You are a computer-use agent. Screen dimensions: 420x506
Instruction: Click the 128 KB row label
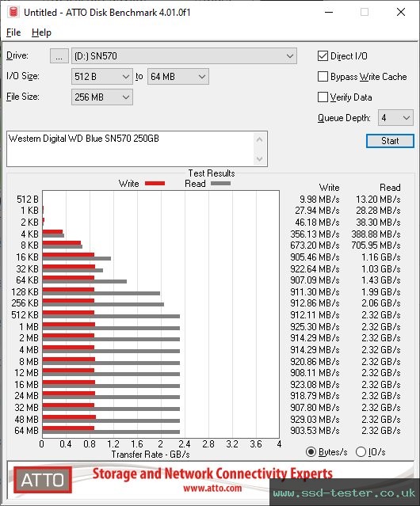(x=25, y=292)
